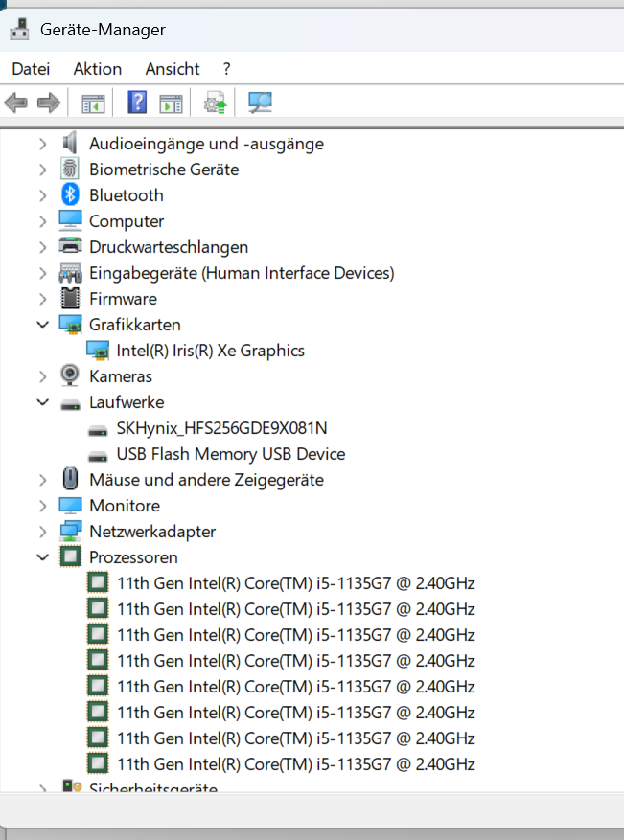Viewport: 624px width, 840px height.
Task: Click the Forward arrow toolbar icon
Action: pyautogui.click(x=48, y=102)
